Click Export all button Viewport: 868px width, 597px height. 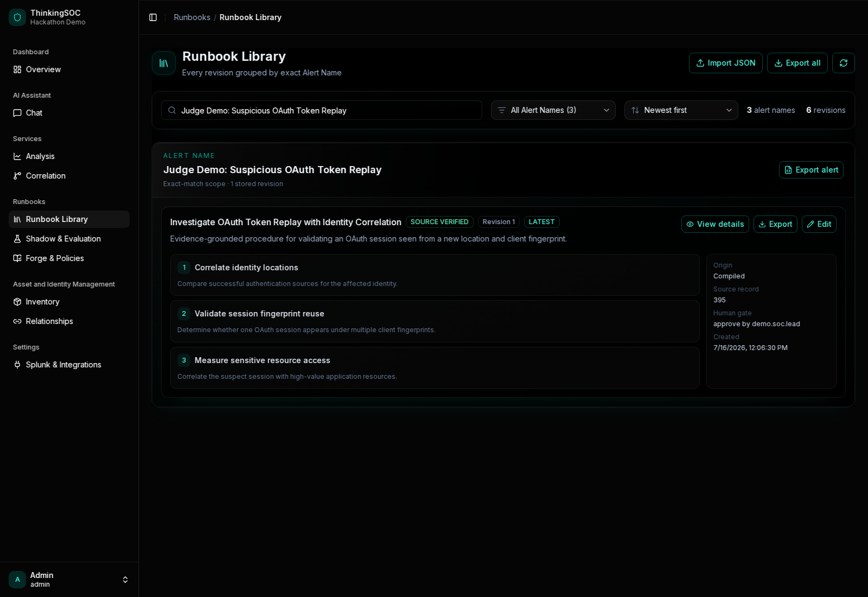tap(797, 63)
